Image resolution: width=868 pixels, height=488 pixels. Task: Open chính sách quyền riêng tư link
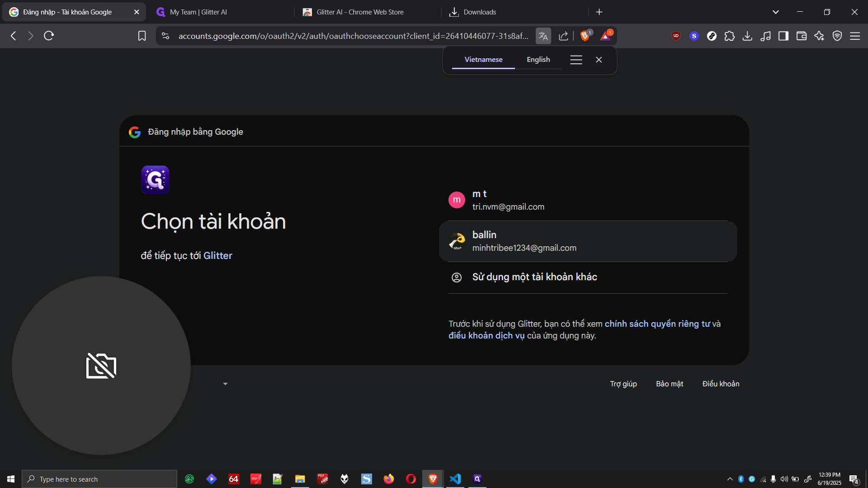(657, 324)
